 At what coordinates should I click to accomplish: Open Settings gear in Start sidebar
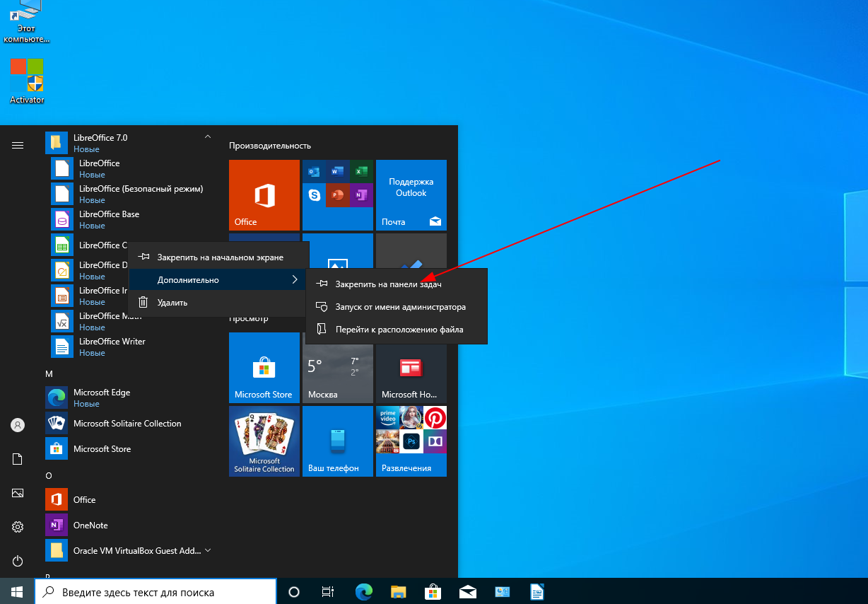pos(18,527)
